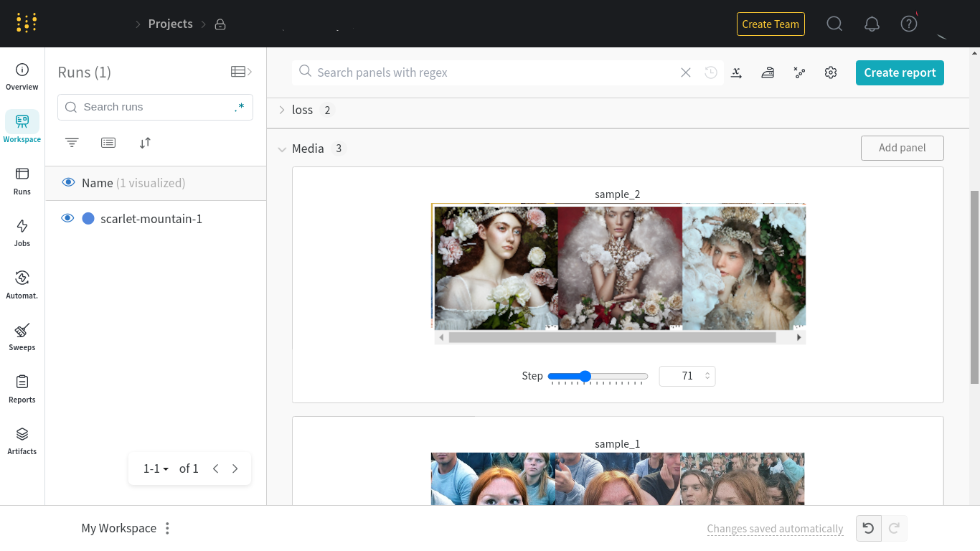Viewport: 980px width, 551px height.
Task: Click the Add panel button
Action: pos(902,148)
